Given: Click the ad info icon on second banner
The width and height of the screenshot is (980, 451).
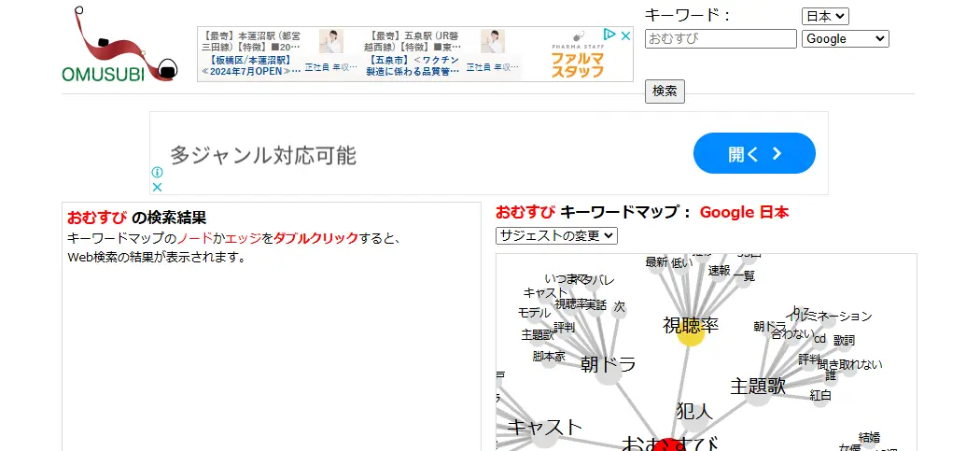Looking at the screenshot, I should 158,172.
